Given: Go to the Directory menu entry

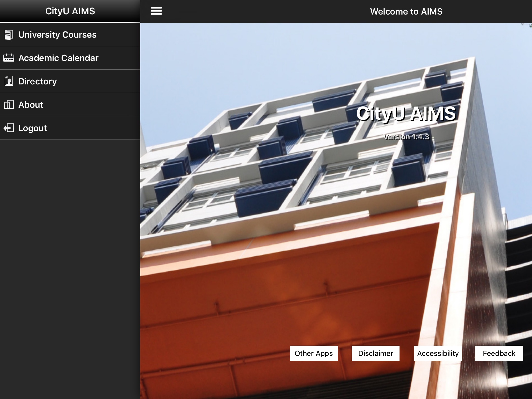Looking at the screenshot, I should (38, 81).
